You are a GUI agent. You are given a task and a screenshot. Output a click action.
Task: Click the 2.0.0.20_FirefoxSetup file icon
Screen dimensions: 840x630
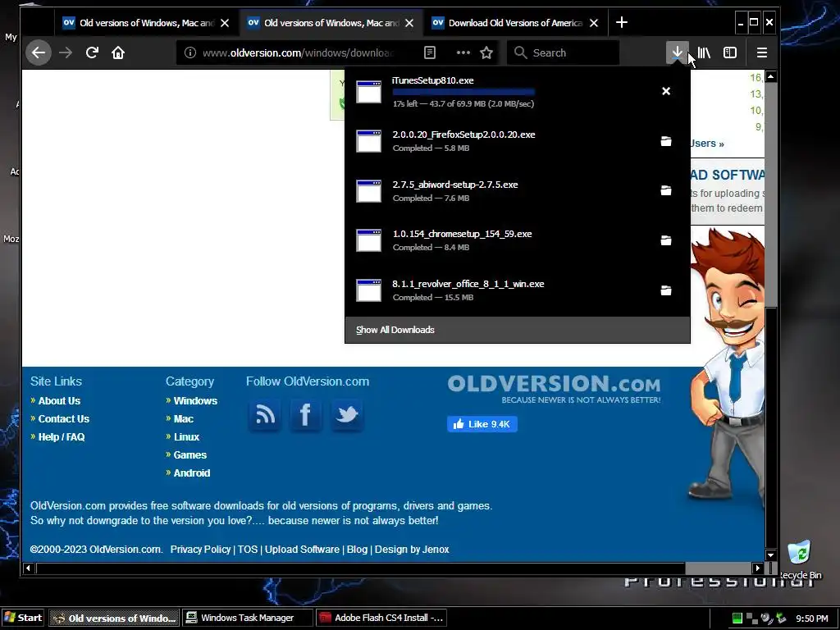pos(369,141)
